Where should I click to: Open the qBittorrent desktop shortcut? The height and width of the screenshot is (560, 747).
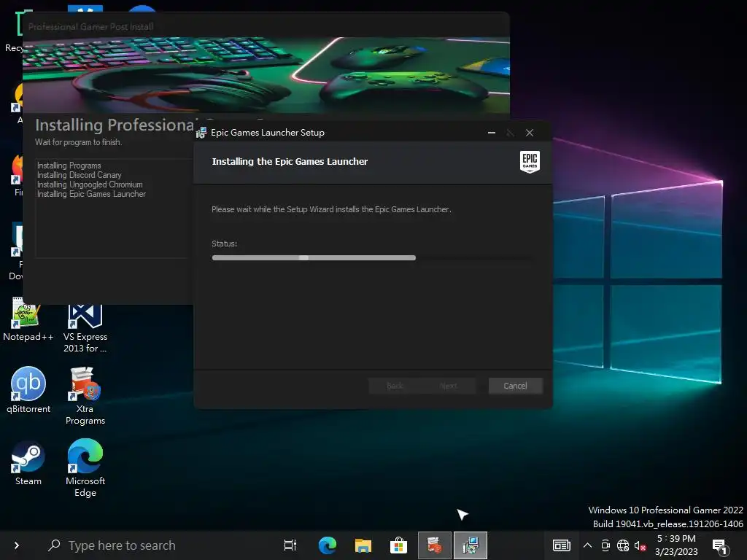tap(28, 389)
